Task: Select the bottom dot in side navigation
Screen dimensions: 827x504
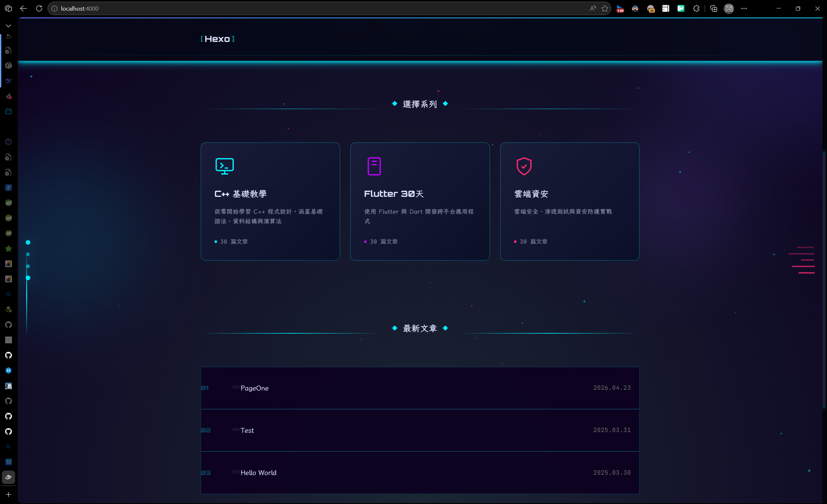Action: (x=28, y=278)
